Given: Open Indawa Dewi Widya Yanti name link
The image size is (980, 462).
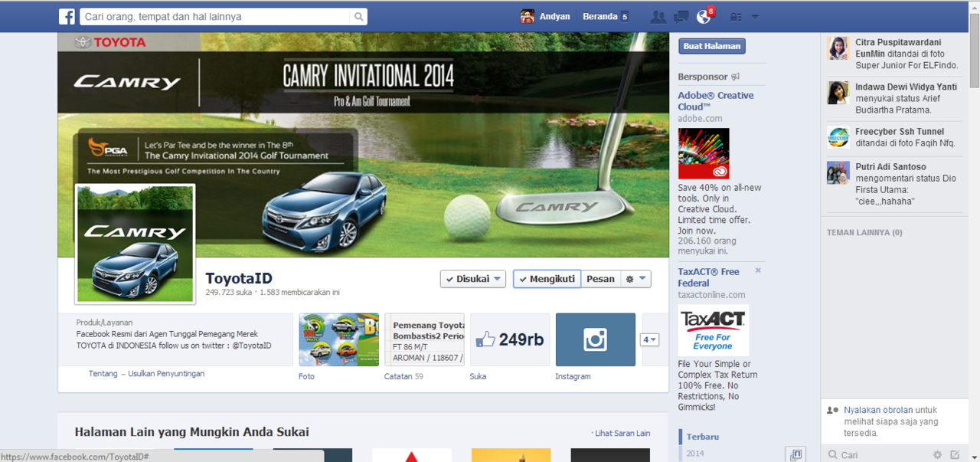Looking at the screenshot, I should [x=906, y=87].
